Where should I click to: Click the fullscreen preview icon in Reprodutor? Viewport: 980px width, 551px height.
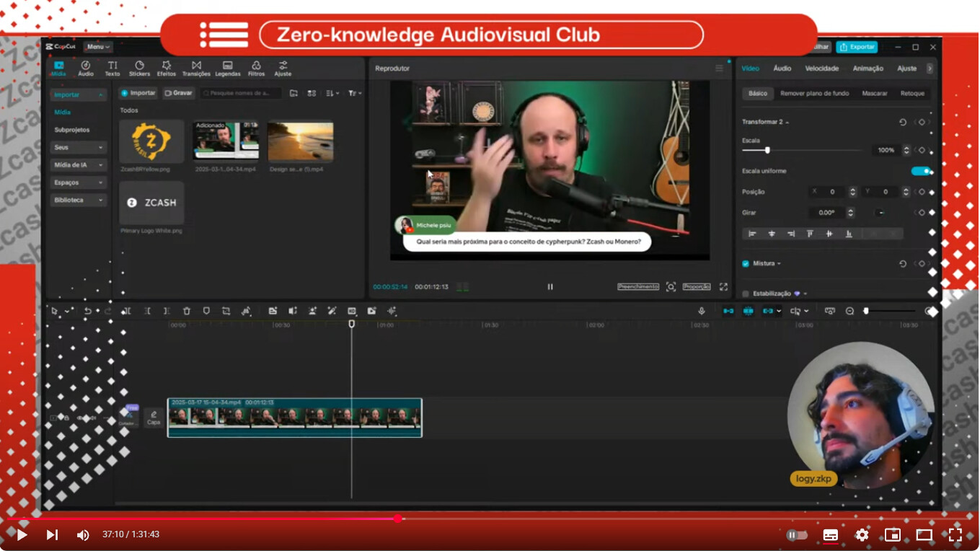[723, 286]
